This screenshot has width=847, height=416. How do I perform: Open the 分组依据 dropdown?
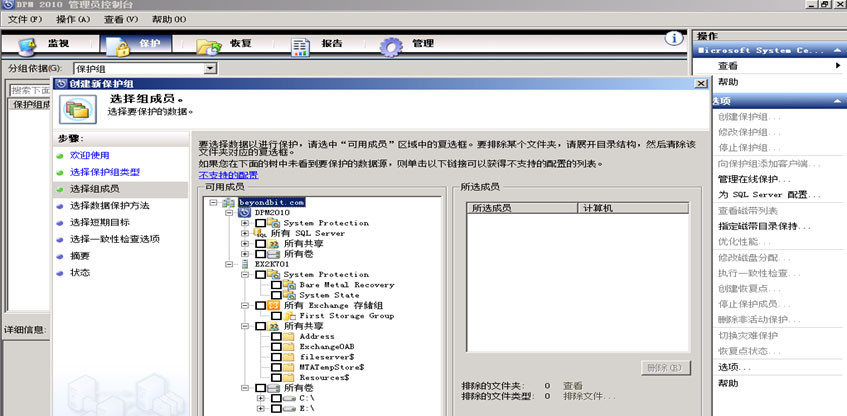click(x=211, y=69)
